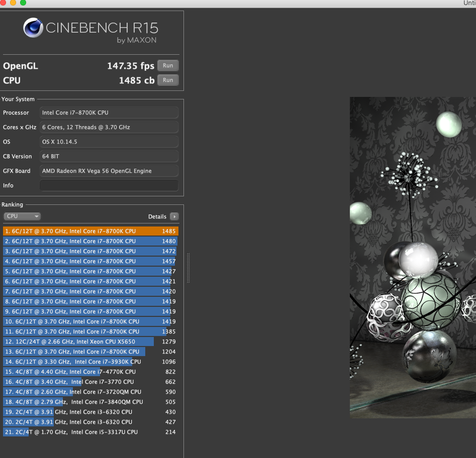The image size is (476, 458).
Task: Click the OS X 10.14.5 field
Action: 109,142
